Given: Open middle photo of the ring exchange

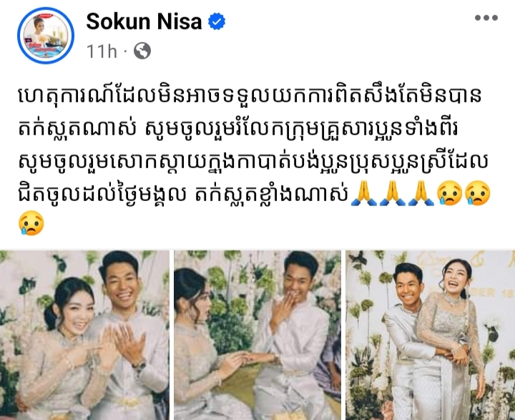Looking at the screenshot, I should [257, 335].
